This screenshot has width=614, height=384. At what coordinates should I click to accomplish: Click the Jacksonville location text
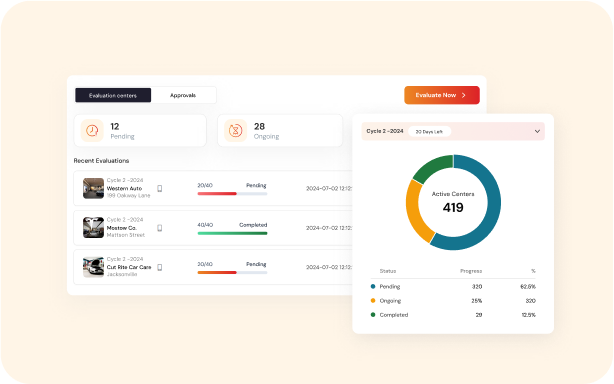(122, 274)
